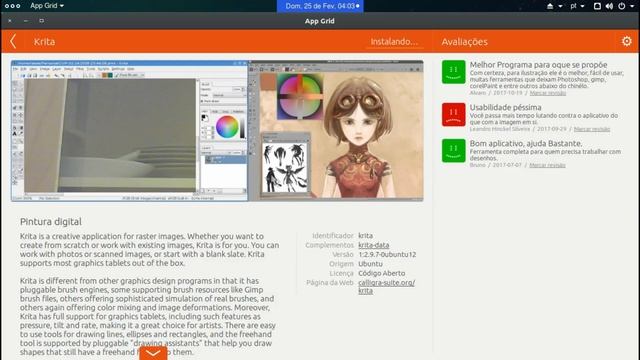Click the green smiley of the first review
The image size is (640, 360).
(453, 72)
